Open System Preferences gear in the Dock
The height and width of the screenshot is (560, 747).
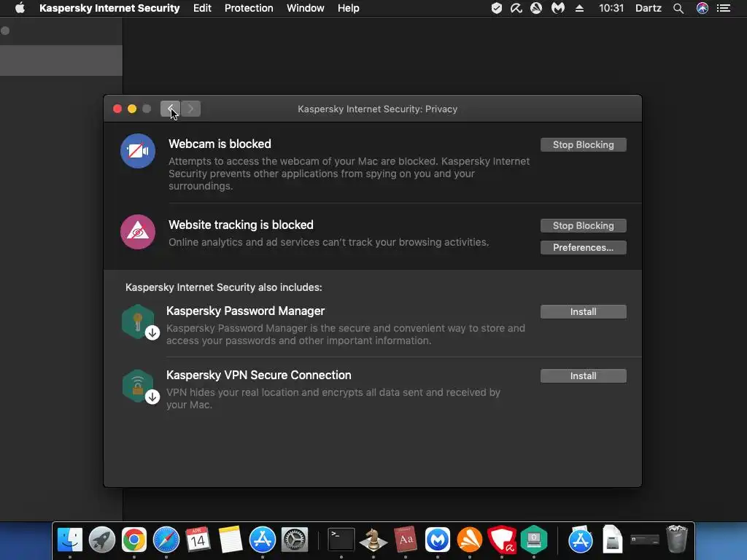click(x=295, y=540)
